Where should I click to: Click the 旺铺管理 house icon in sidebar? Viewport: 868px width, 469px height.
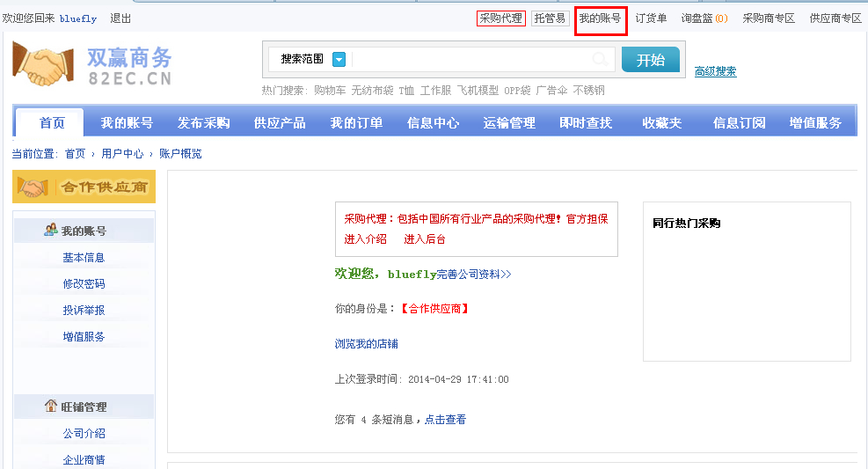51,407
